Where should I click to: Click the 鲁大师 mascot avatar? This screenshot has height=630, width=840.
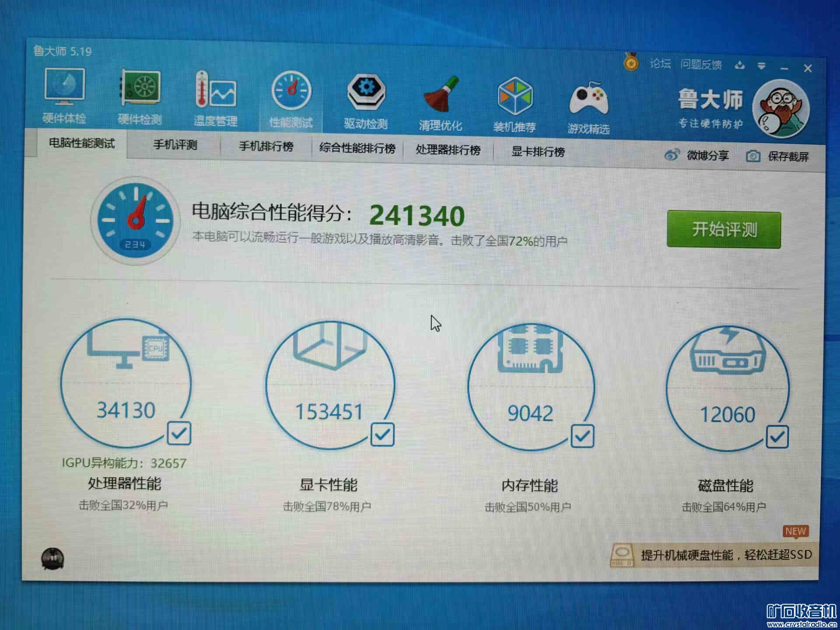click(781, 108)
